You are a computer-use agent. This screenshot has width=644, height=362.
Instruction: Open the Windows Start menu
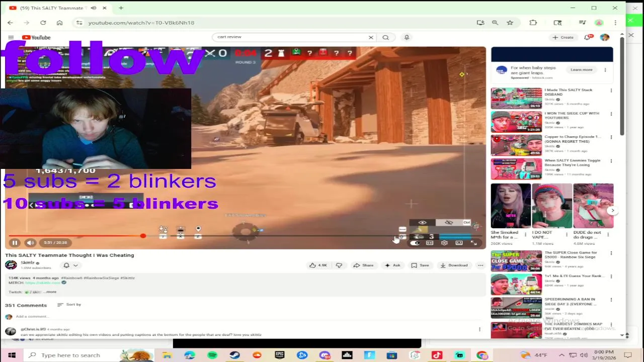click(12, 355)
